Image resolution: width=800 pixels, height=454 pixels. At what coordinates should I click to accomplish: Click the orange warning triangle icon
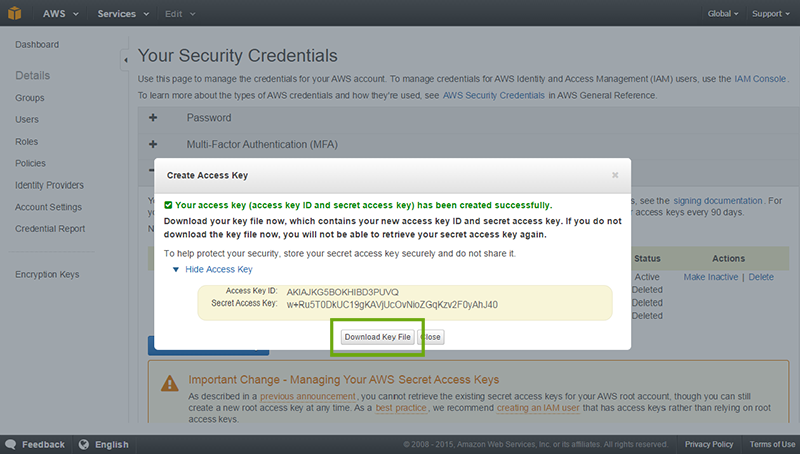point(169,380)
